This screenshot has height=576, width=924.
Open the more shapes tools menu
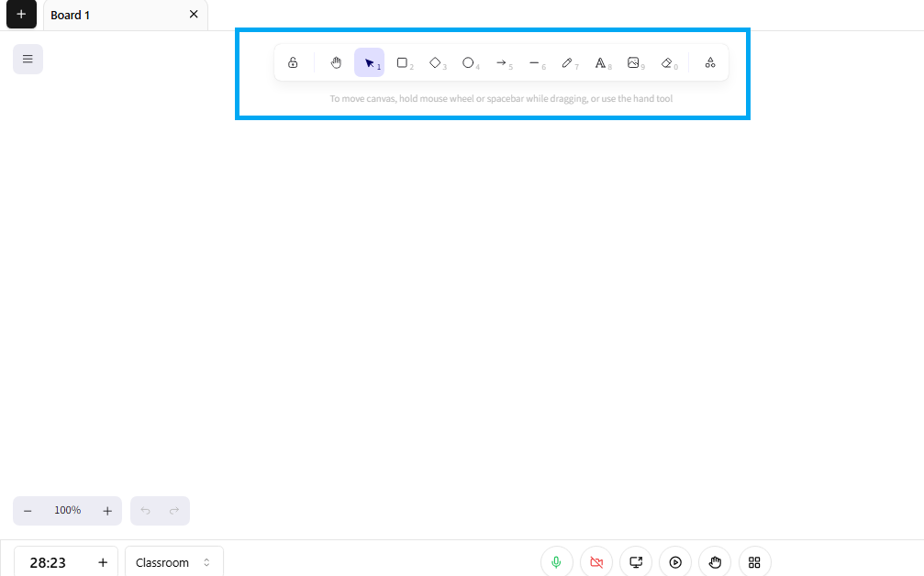click(710, 62)
